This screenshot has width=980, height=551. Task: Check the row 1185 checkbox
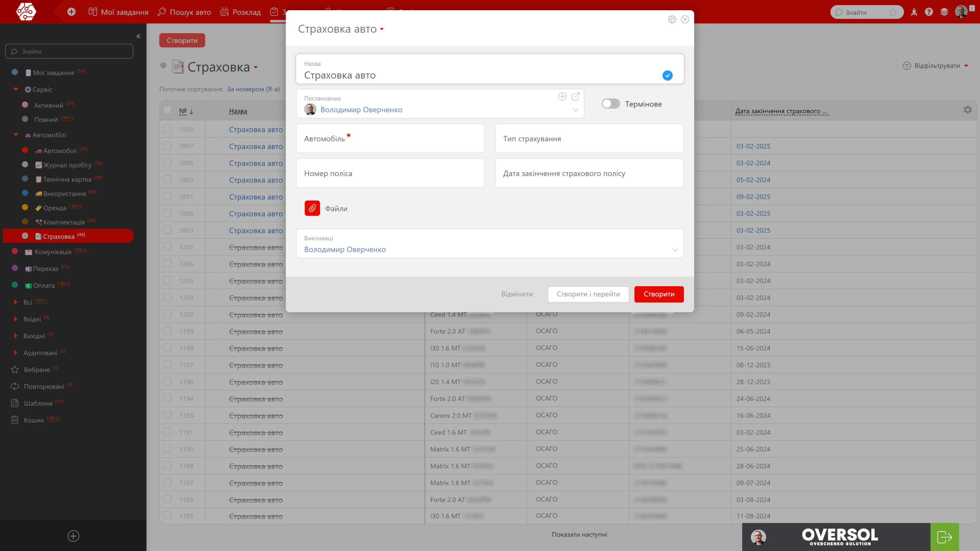point(167,515)
